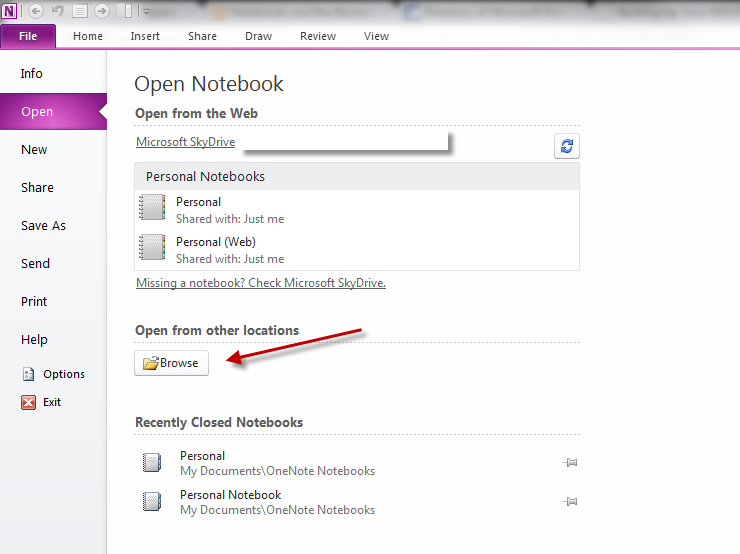This screenshot has width=740, height=554.
Task: Select Print in the File sidebar
Action: pyautogui.click(x=34, y=302)
